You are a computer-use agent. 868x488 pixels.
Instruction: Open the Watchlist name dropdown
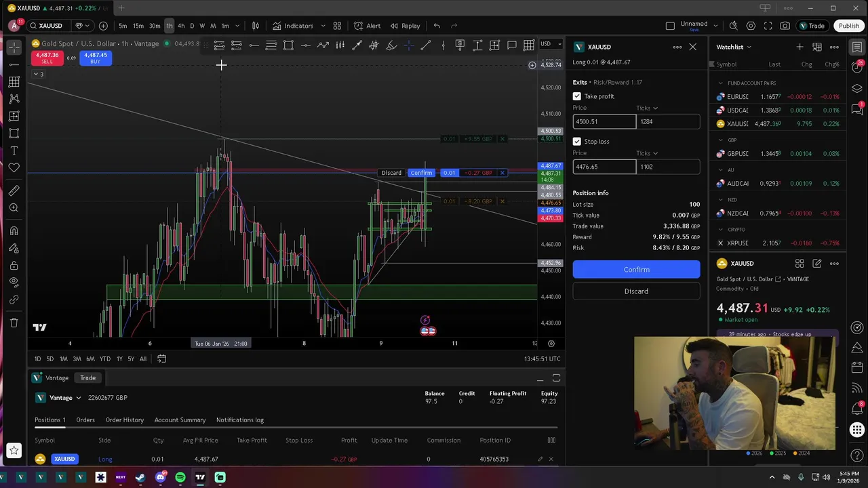point(734,47)
